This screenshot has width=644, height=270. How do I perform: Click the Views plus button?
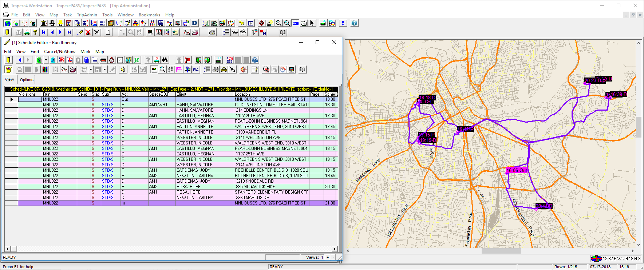[328, 257]
